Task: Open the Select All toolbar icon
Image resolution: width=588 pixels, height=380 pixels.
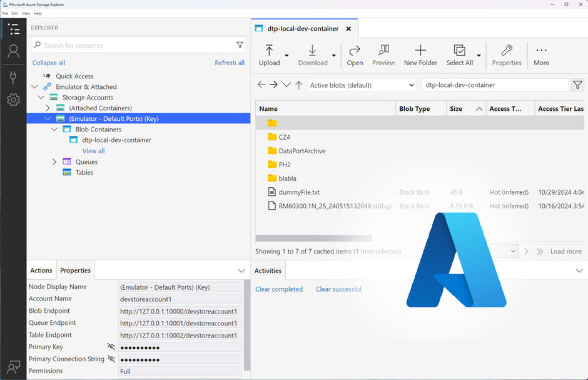Action: click(459, 51)
